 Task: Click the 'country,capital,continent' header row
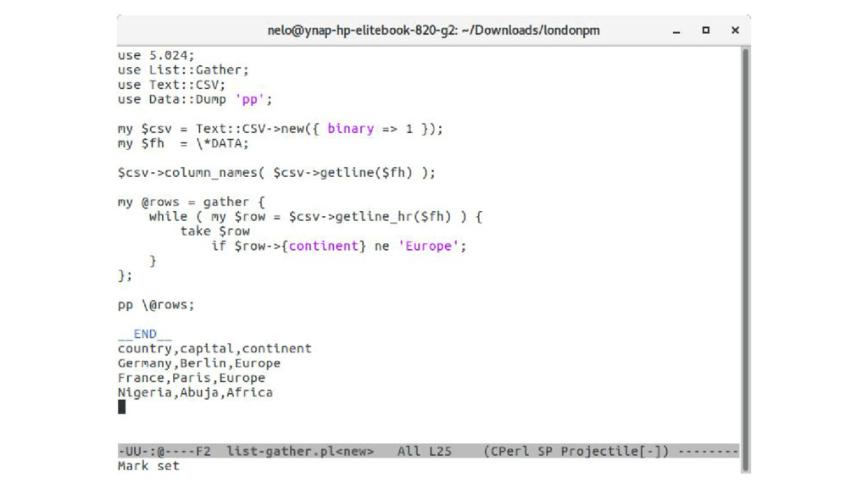[214, 348]
